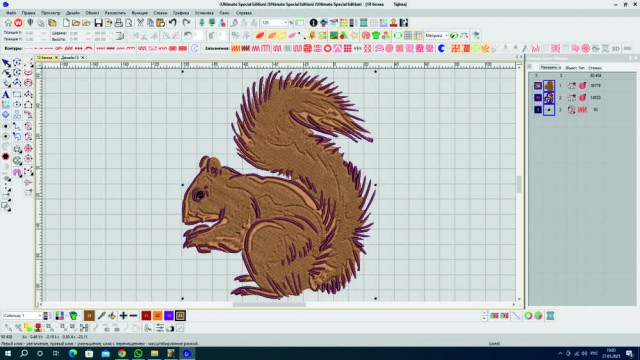Toggle visibility of color layer 1 in the panel
This screenshot has width=640, height=360.
pyautogui.click(x=538, y=86)
